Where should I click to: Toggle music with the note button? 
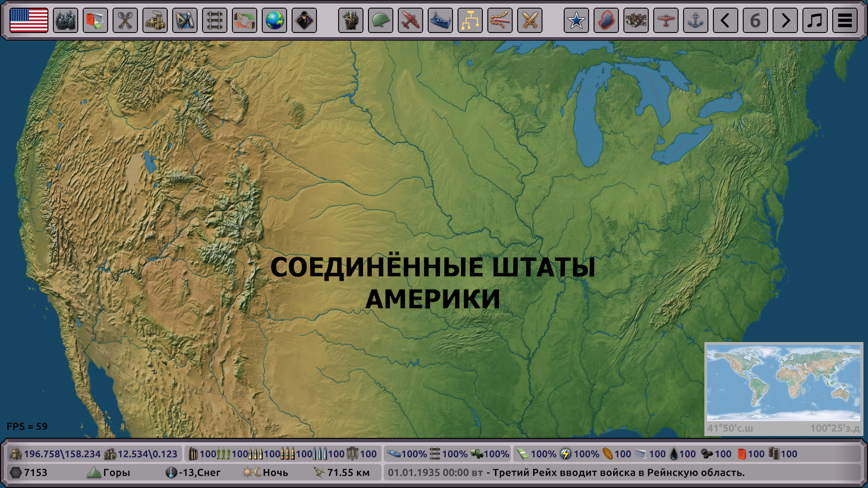tap(815, 20)
